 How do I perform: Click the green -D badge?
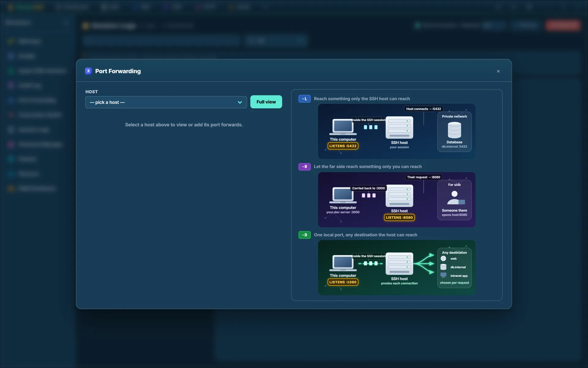click(304, 235)
